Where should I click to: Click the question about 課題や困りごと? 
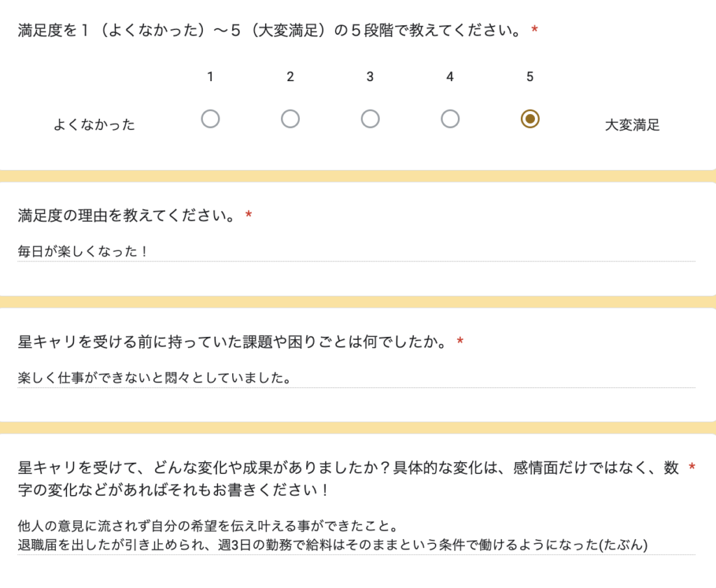coord(233,342)
